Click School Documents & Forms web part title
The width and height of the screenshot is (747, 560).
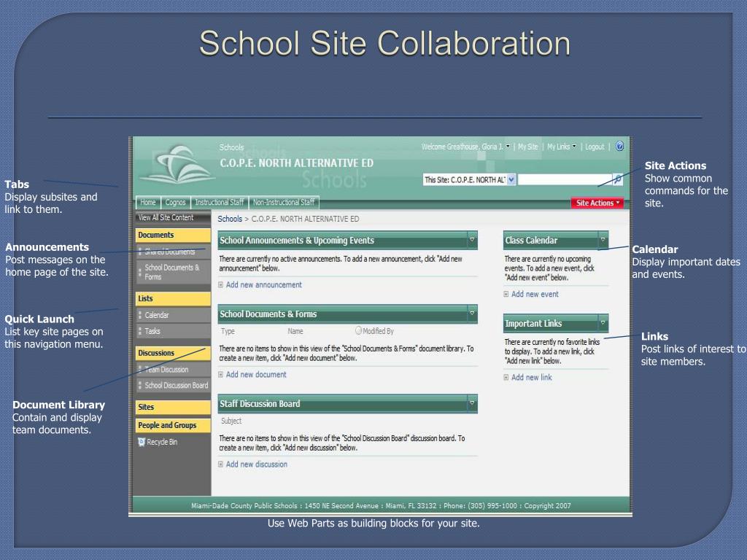pyautogui.click(x=268, y=314)
